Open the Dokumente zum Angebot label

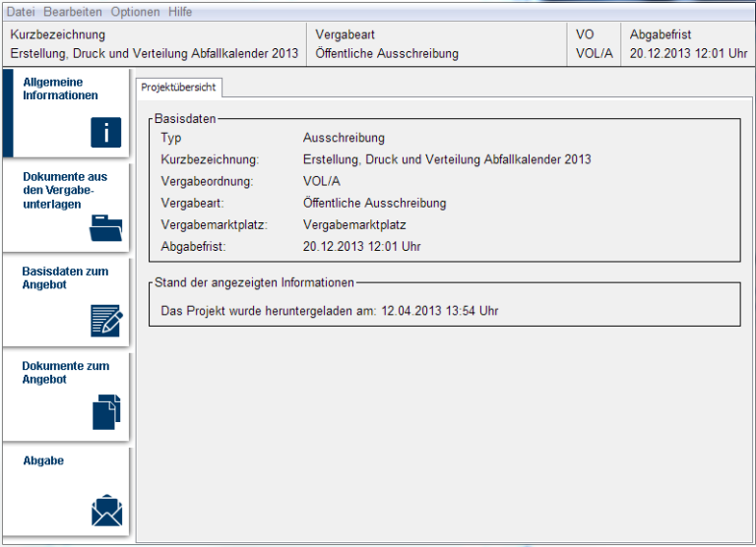(x=65, y=373)
